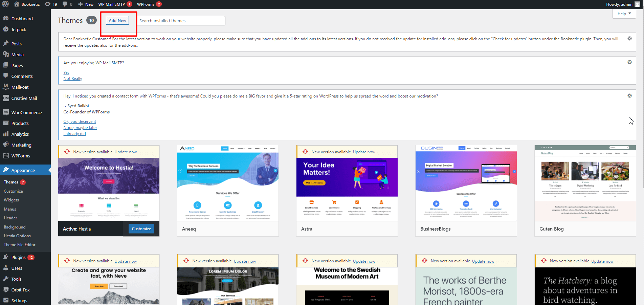Click the Nope, maybe later link
Viewport: 644px width, 305px height.
[80, 128]
